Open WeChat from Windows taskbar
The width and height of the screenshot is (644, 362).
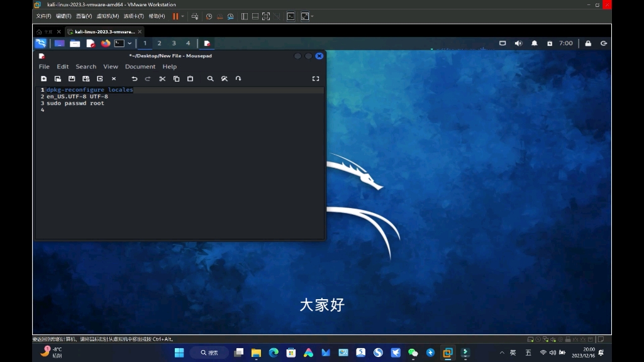413,353
